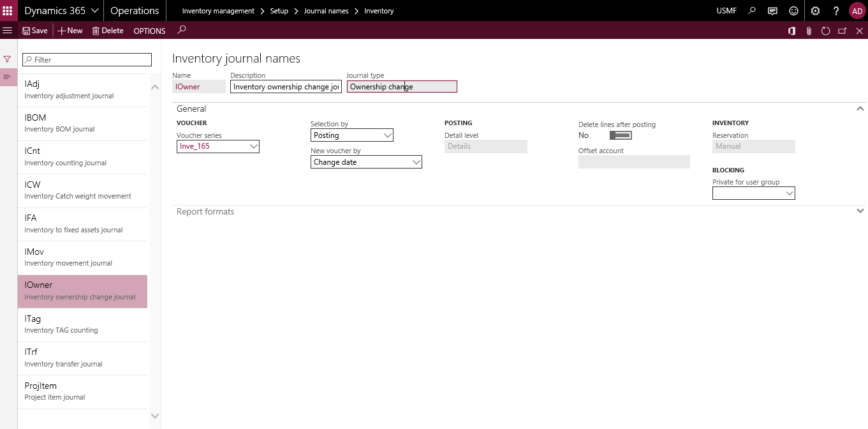Open the New voucher by dropdown
The height and width of the screenshot is (429, 868).
click(416, 162)
